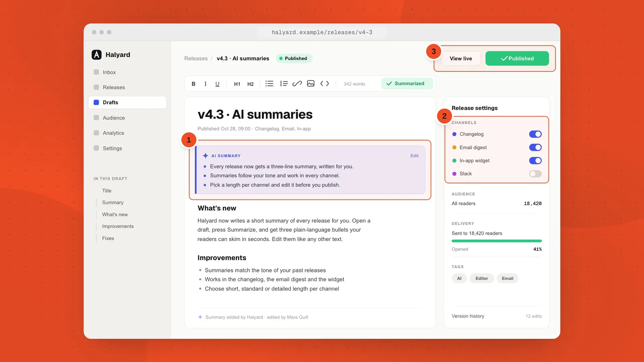Disable the Changelog channel toggle
The image size is (644, 362).
(x=535, y=134)
